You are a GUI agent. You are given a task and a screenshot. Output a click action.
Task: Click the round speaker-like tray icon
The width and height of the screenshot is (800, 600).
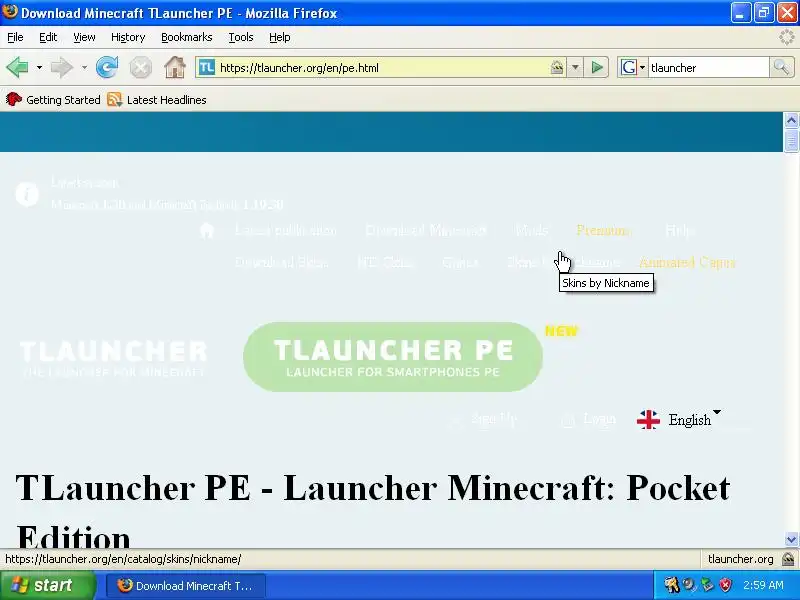pos(689,585)
